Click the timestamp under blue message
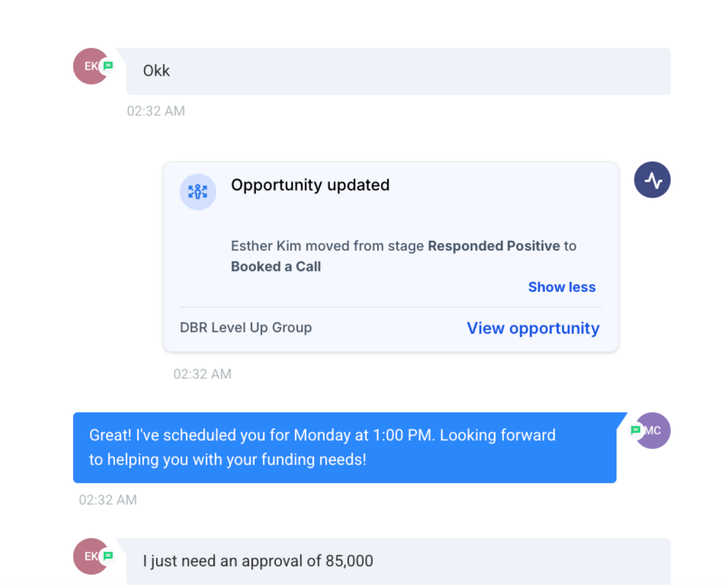 click(108, 500)
